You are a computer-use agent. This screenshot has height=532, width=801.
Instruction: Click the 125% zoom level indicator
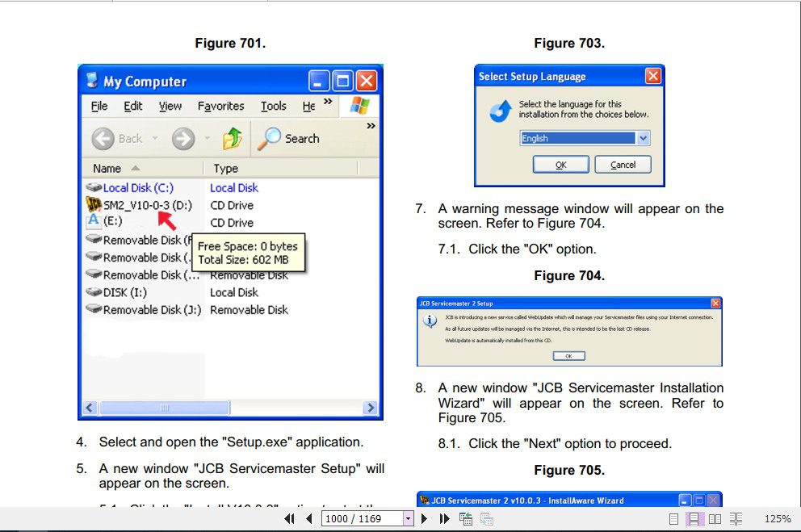(x=778, y=519)
